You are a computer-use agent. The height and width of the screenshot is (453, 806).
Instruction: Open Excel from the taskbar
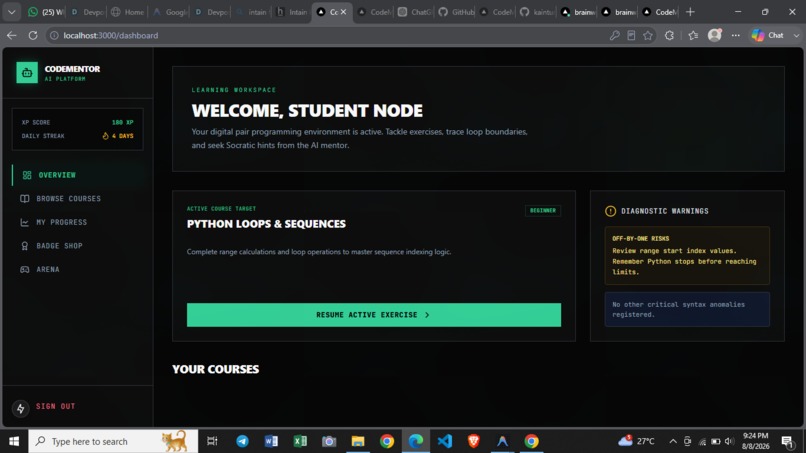(x=300, y=441)
